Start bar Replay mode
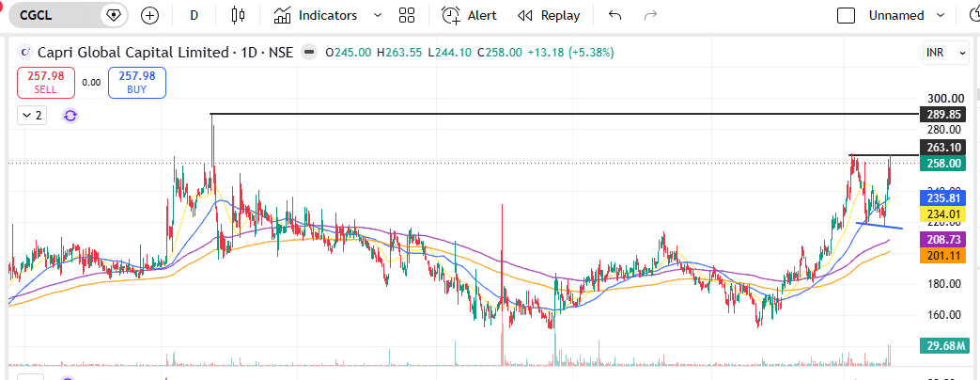Screen dimensions: 980x380 [549, 16]
